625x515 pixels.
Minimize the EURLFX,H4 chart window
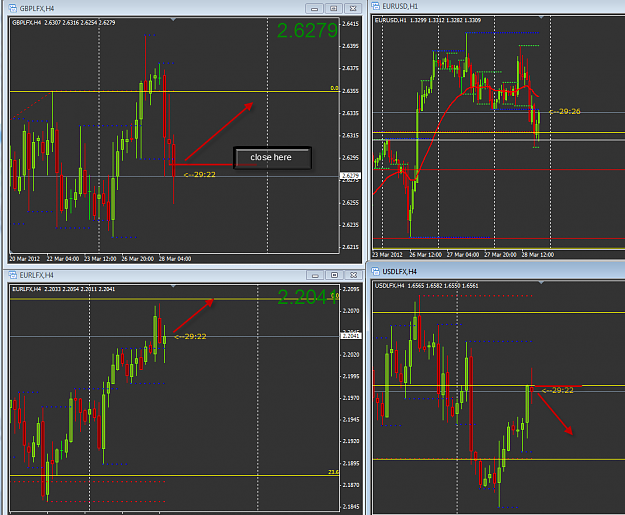click(x=315, y=275)
